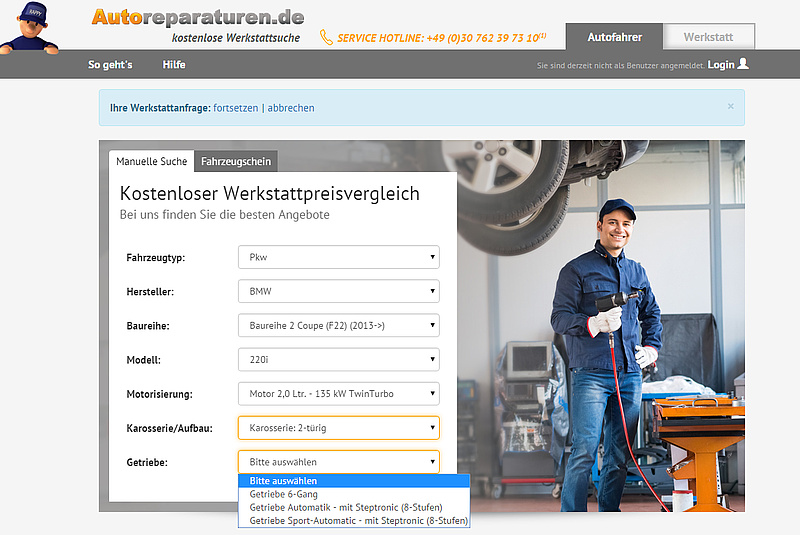800x535 pixels.
Task: Click the kostenlose Werkstattsuche tagline
Action: point(236,38)
